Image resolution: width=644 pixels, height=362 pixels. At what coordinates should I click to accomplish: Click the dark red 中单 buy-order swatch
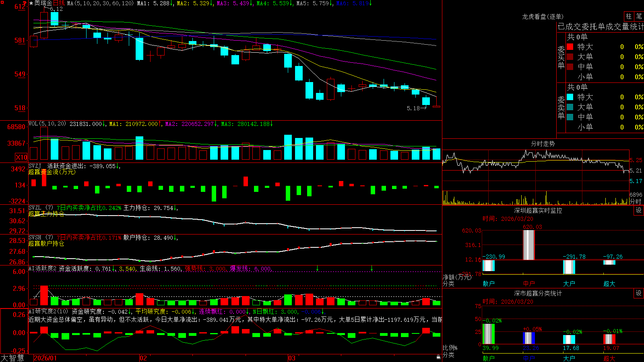pos(570,66)
